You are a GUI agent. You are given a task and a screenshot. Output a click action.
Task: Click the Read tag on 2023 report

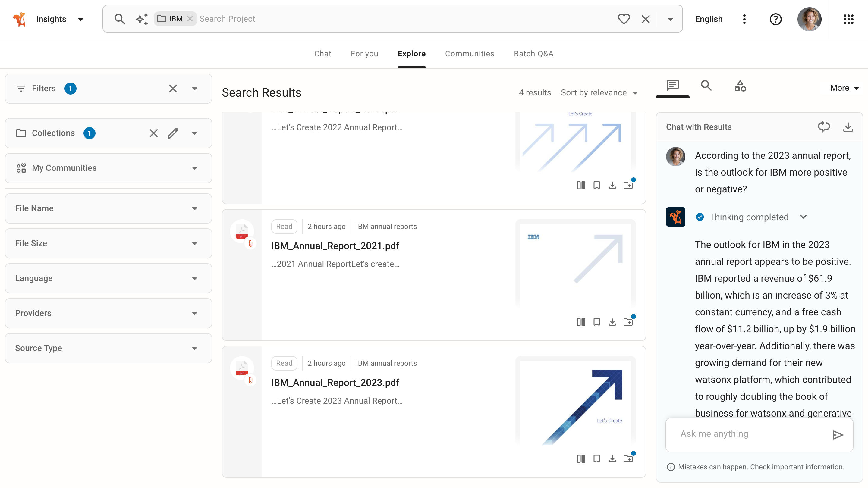(x=284, y=363)
